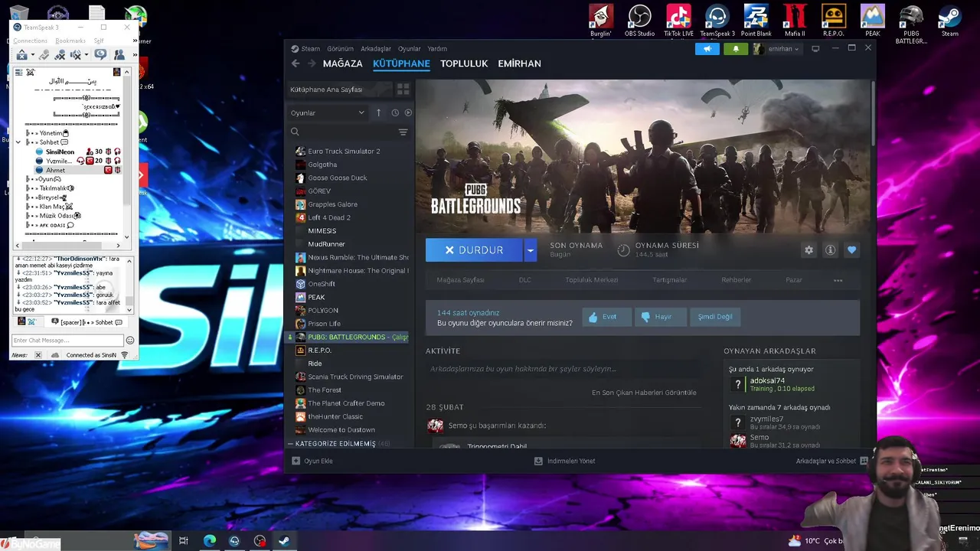Open PUBG game info icon

click(830, 250)
